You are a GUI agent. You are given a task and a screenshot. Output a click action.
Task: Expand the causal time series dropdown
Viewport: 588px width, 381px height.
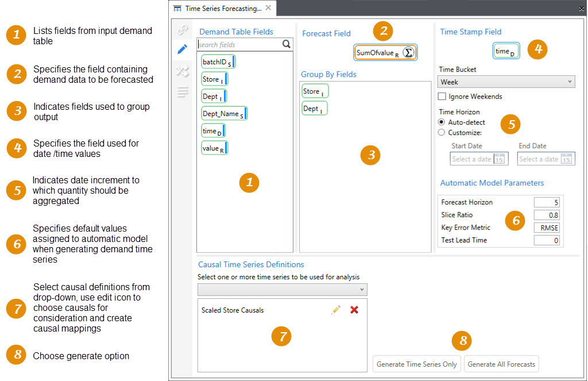tap(282, 289)
